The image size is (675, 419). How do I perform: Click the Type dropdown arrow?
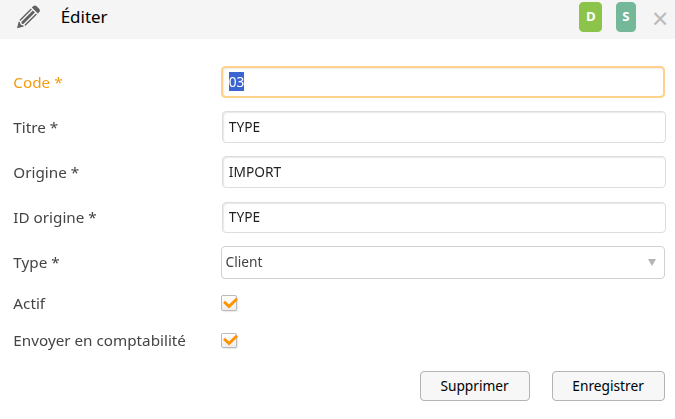click(652, 262)
